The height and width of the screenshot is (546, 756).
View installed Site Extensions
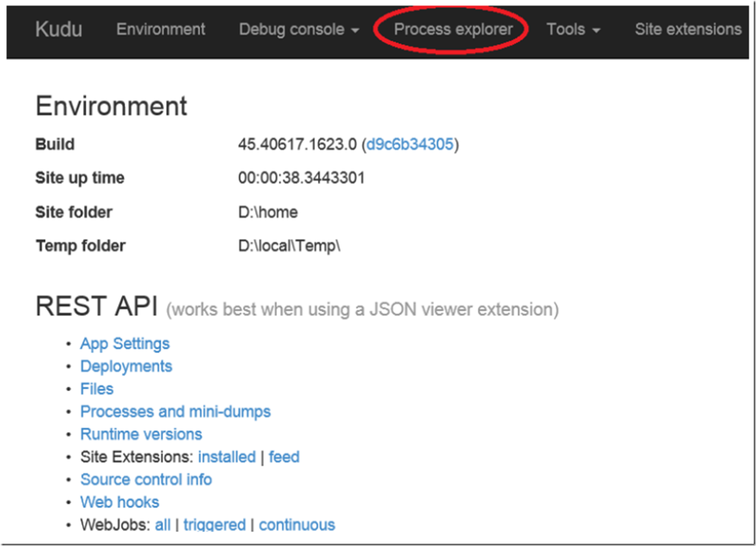(x=227, y=457)
